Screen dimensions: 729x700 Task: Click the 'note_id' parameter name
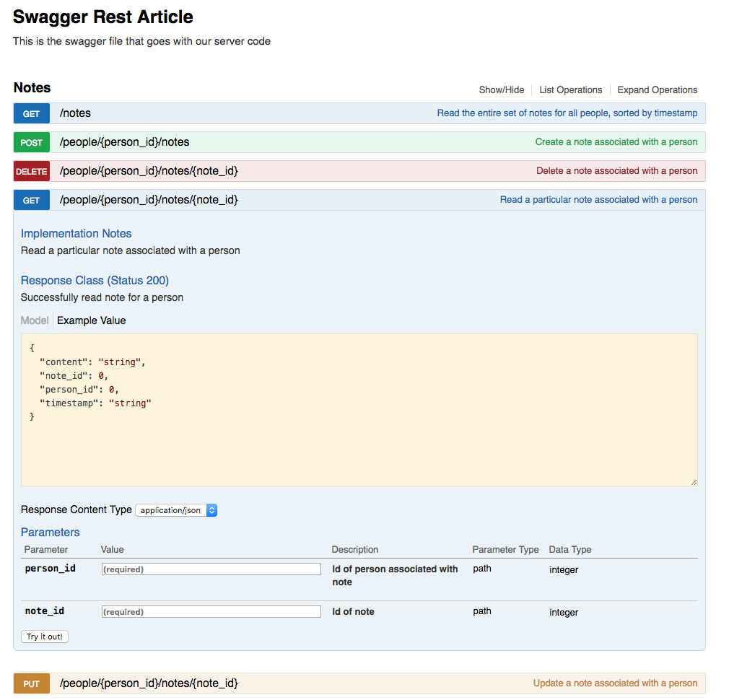pos(45,612)
